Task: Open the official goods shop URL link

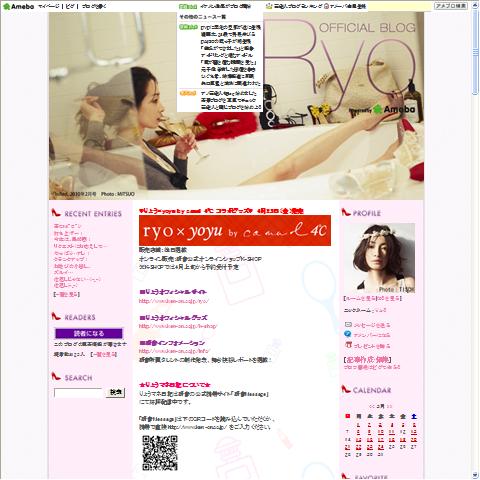Action: (178, 326)
